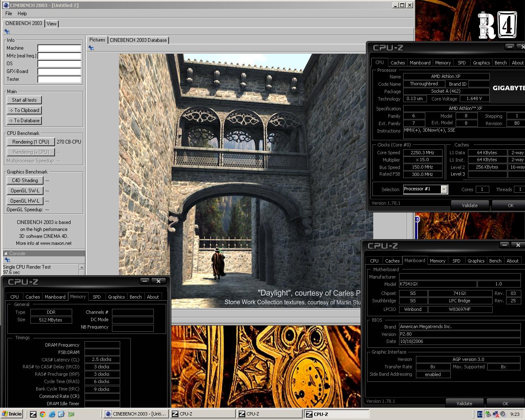The height and width of the screenshot is (420, 525).
Task: Open Mainboard tab in CPU-Z processor window
Action: pyautogui.click(x=420, y=63)
